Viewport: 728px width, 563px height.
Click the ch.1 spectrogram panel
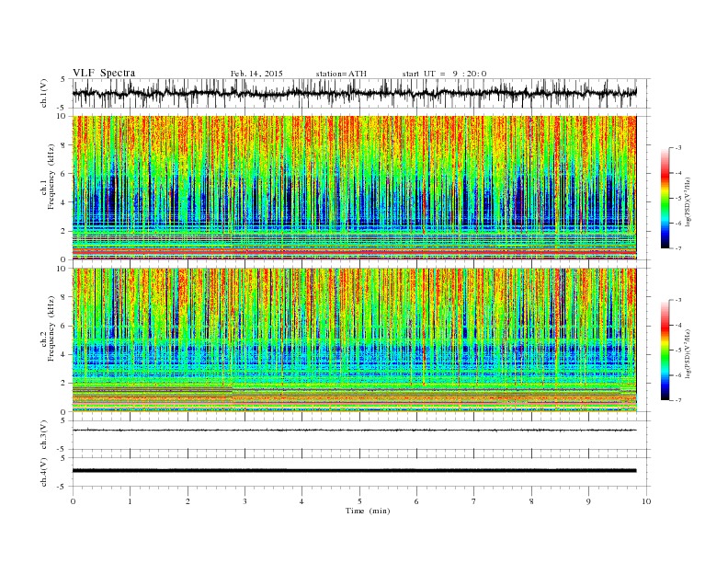[354, 188]
